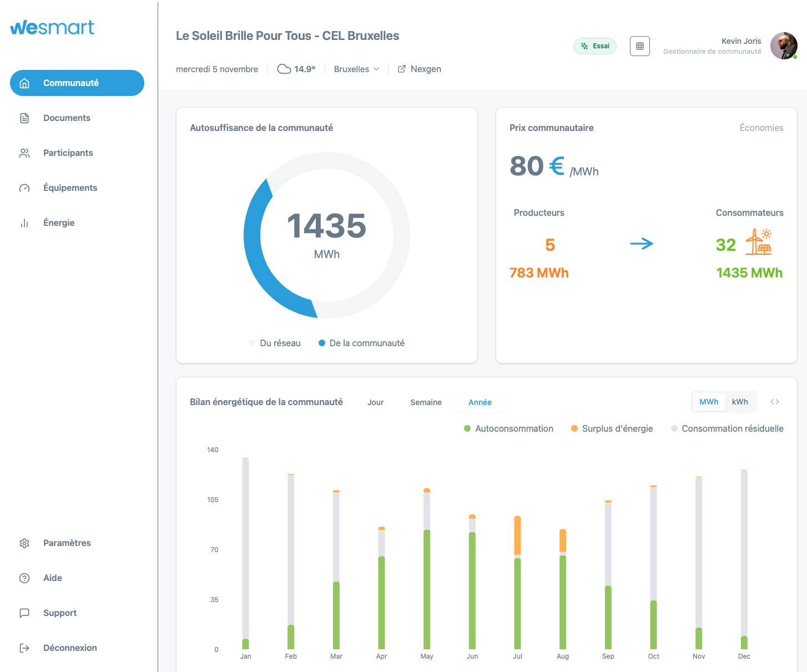The height and width of the screenshot is (672, 807).
Task: Toggle Surplus d'énergie legend series
Action: click(612, 428)
